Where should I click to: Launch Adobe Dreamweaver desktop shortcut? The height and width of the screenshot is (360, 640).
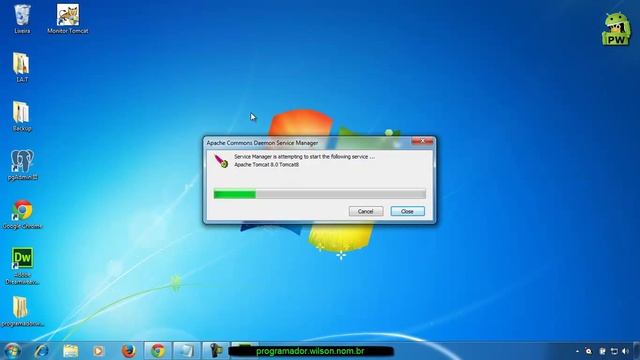(22, 266)
